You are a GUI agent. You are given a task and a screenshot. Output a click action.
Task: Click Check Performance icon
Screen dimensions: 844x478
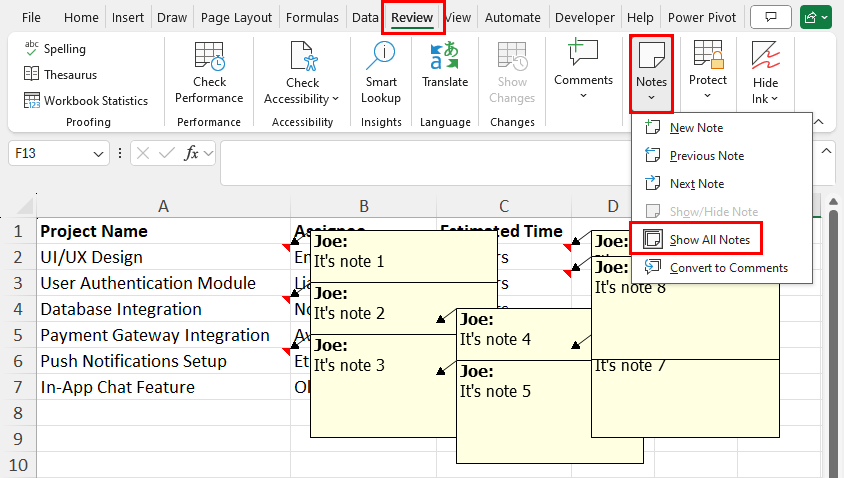[x=209, y=57]
